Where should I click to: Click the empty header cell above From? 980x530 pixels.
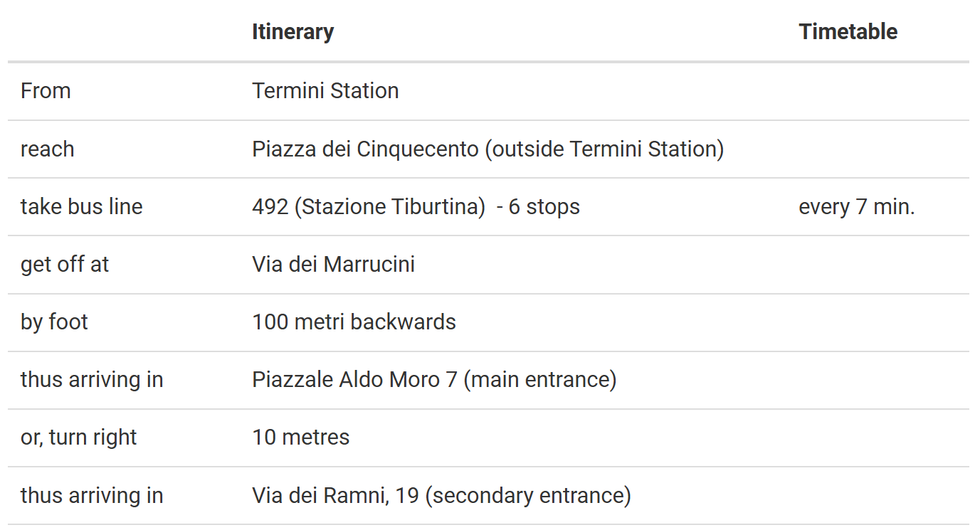pos(124,32)
